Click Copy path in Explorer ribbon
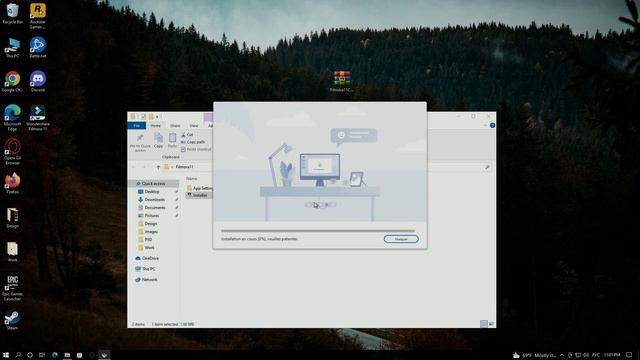The width and height of the screenshot is (640, 360). pos(193,142)
